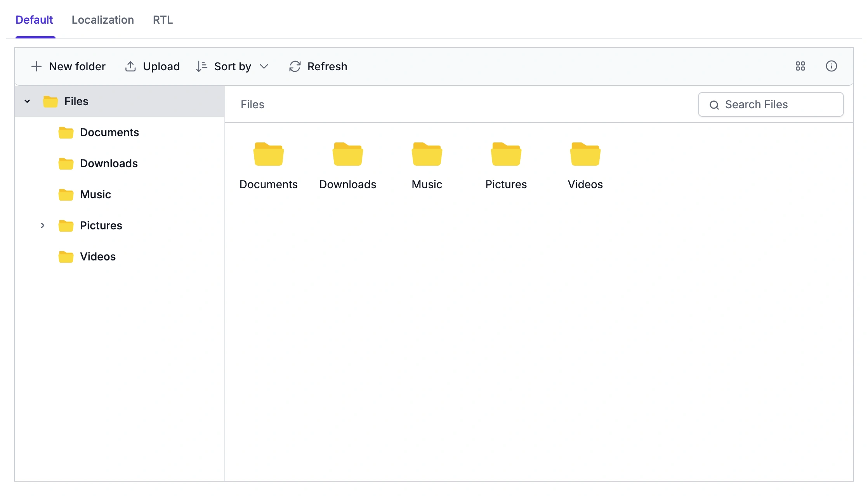Viewport: 868px width, 496px height.
Task: Select the large Downloads folder thumbnail
Action: [348, 154]
